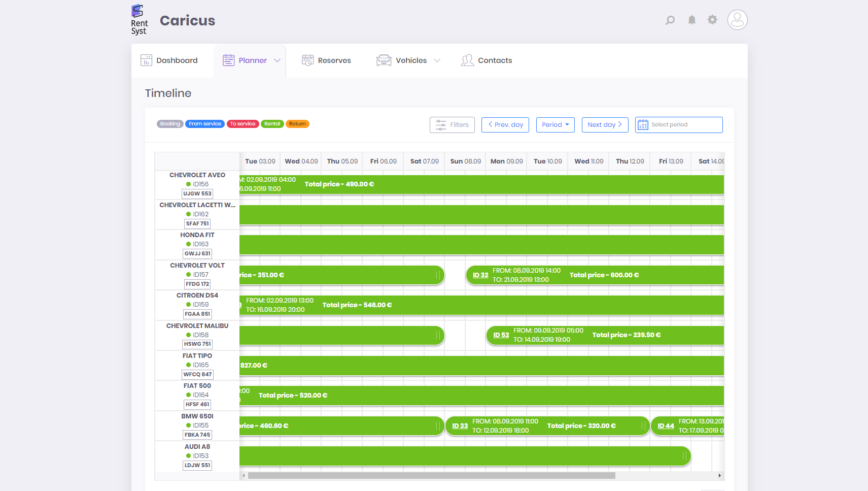Screen dimensions: 868x491
Task: Click the timeline horizontal scrollbar
Action: point(431,476)
